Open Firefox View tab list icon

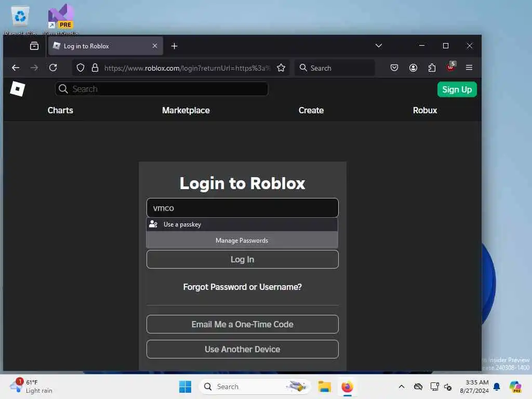point(34,46)
